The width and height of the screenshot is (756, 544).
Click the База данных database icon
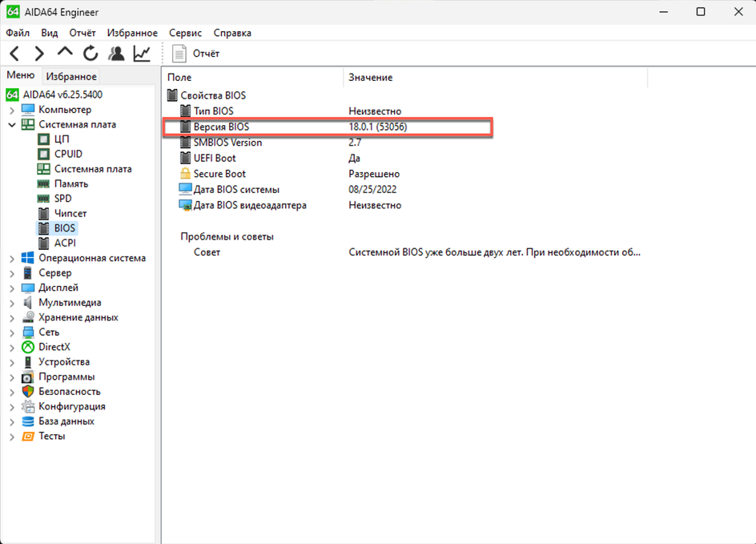click(x=28, y=421)
